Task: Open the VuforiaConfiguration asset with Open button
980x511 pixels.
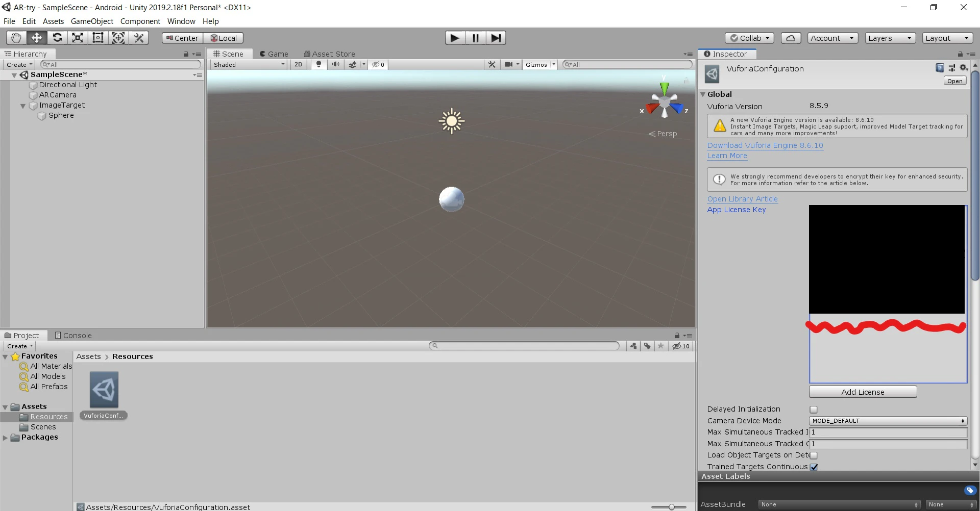Action: point(954,81)
